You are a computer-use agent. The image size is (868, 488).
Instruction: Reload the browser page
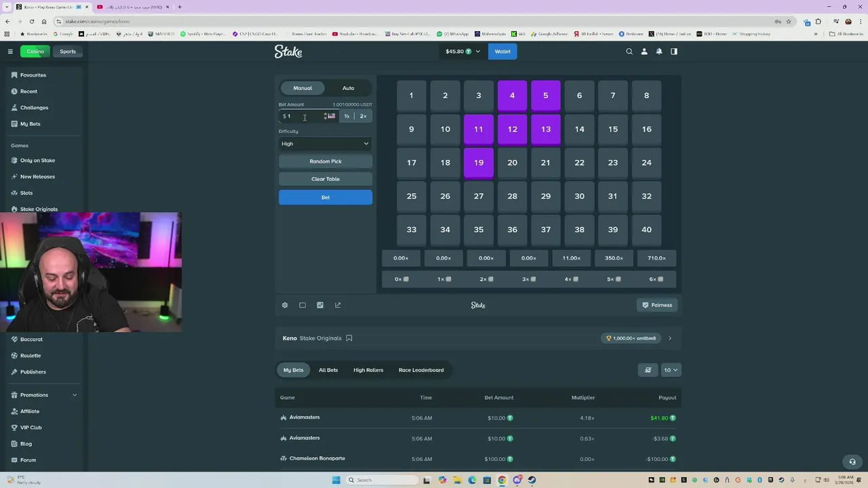(x=31, y=21)
